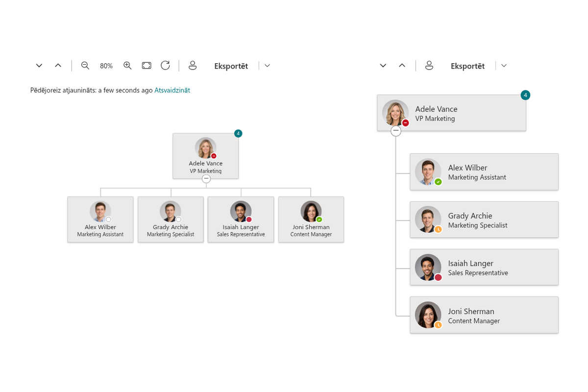588x392 pixels.
Task: Click Grady Archie photo in horizontal chart
Action: point(171,212)
